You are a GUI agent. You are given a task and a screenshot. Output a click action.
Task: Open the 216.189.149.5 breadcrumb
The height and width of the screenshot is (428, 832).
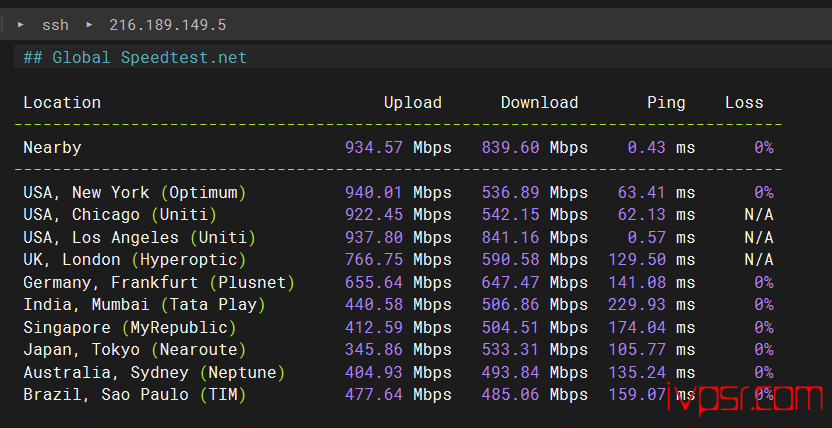pyautogui.click(x=167, y=24)
